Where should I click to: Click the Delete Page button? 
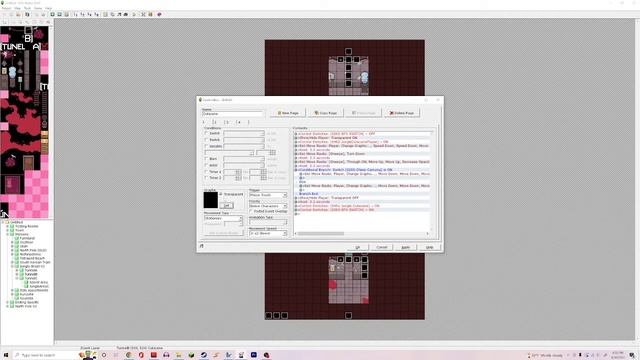pyautogui.click(x=402, y=113)
